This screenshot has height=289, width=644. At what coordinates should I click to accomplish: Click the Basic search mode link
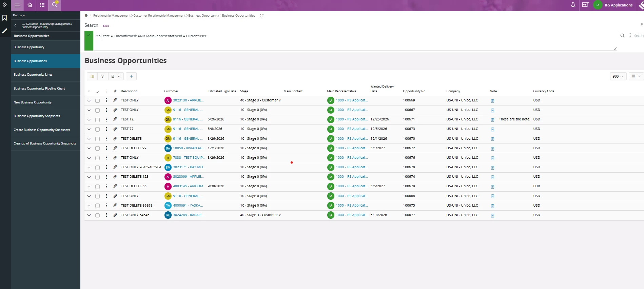coord(106,26)
